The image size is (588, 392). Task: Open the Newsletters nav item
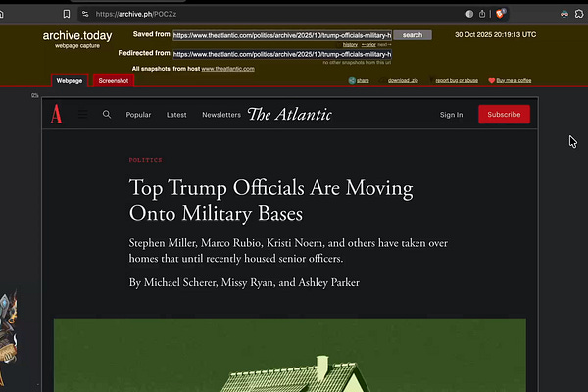221,115
